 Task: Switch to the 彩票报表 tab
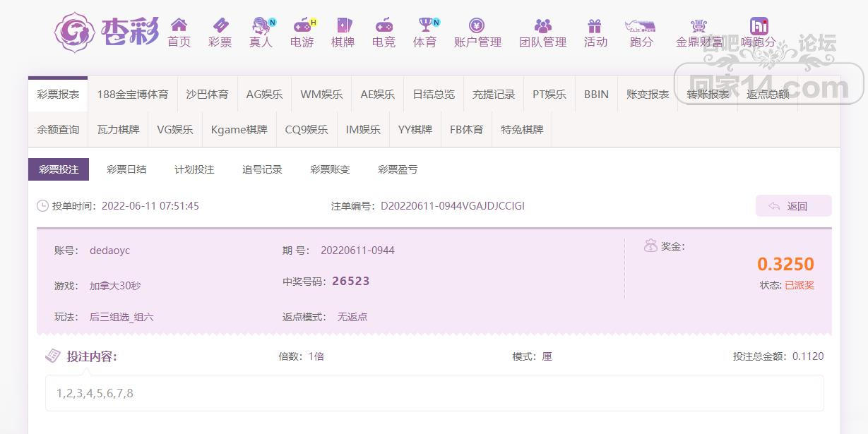[58, 94]
